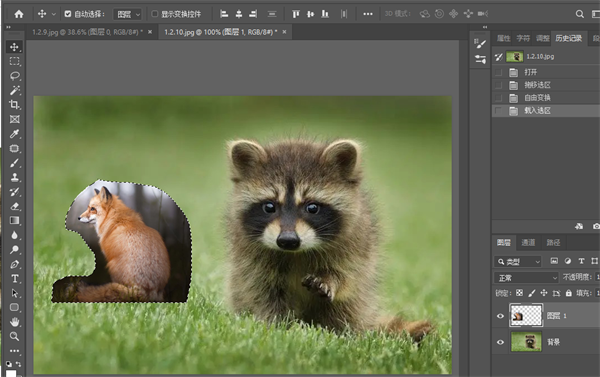The height and width of the screenshot is (377, 600).
Task: Toggle lock image pixels brush icon
Action: coord(532,293)
